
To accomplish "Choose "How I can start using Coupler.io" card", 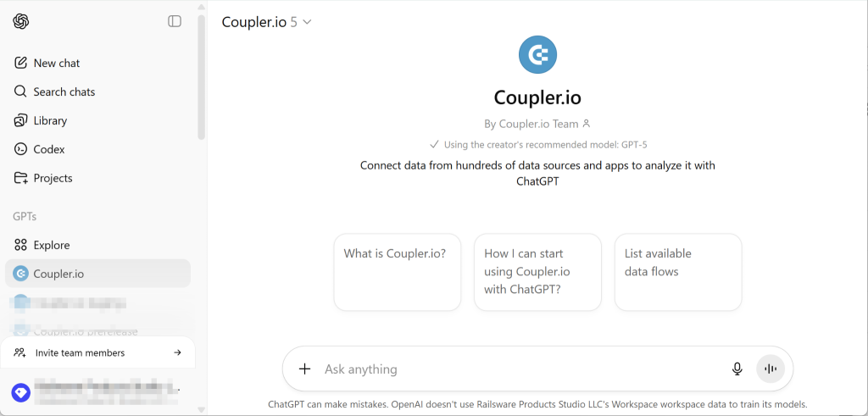I will tap(537, 272).
